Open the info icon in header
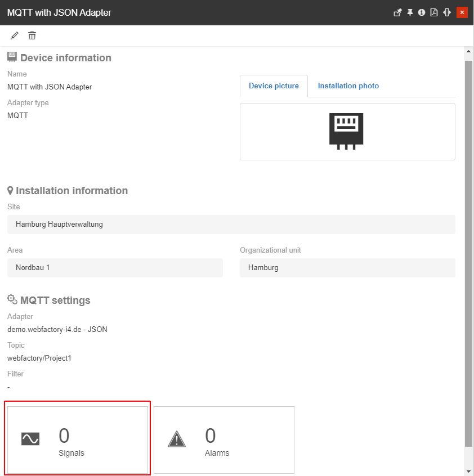Viewport: 474px width, 476px height. coord(422,12)
